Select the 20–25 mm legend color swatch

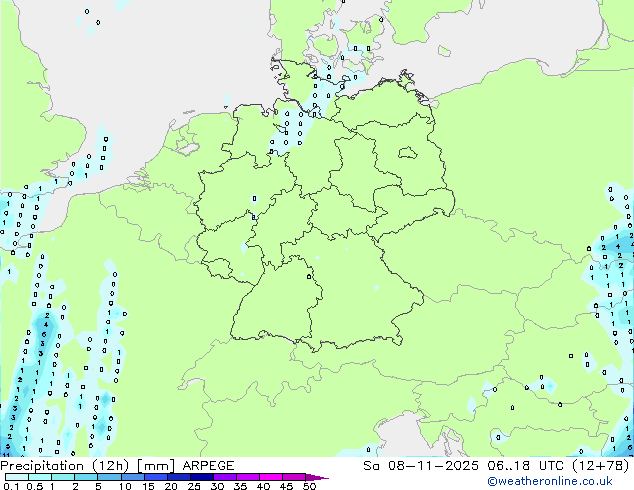click(x=179, y=477)
